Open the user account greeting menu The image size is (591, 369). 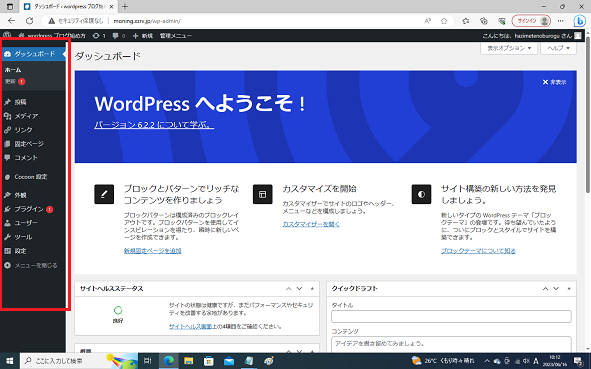[x=532, y=36]
